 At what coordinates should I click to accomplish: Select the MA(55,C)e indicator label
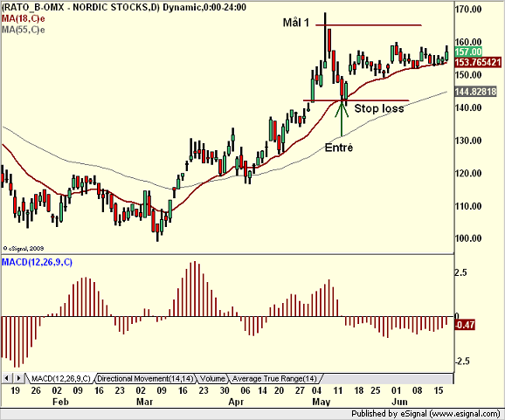tap(24, 30)
